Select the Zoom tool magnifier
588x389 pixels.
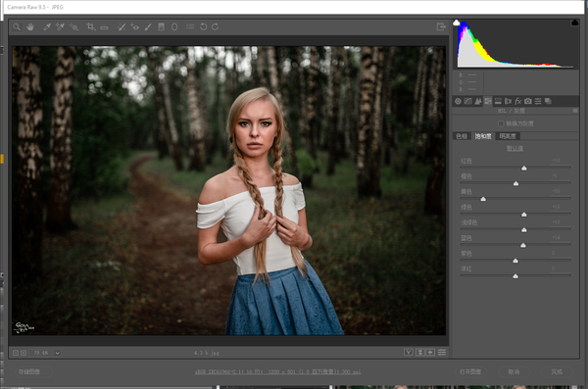17,26
